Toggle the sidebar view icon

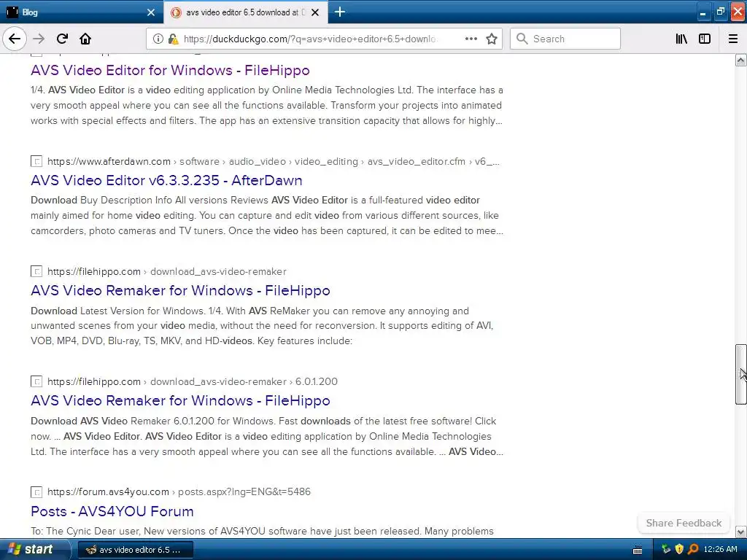pyautogui.click(x=705, y=39)
